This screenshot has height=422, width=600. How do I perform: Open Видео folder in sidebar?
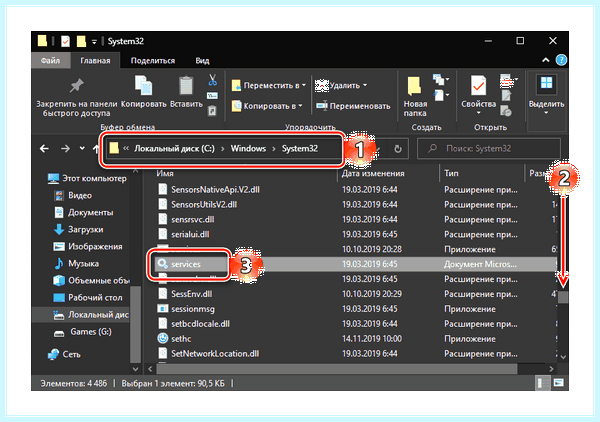pyautogui.click(x=73, y=196)
